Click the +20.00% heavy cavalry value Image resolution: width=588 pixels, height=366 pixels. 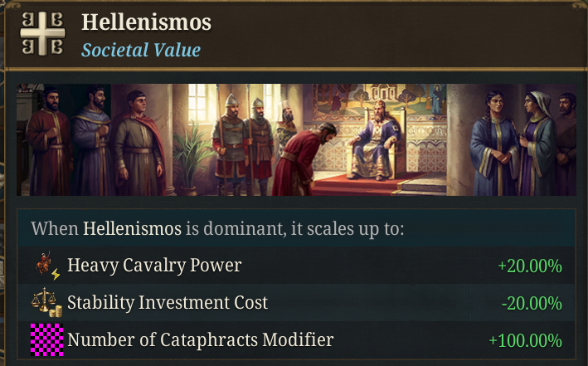(529, 266)
